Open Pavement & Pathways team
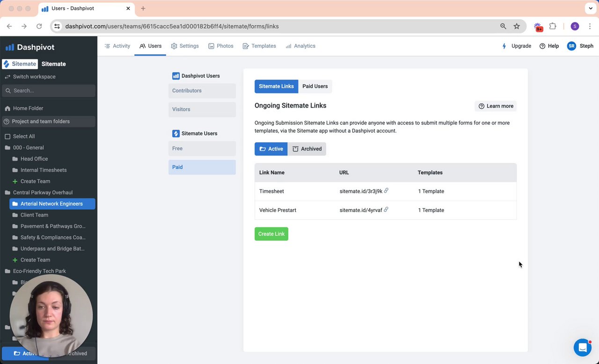 [x=52, y=226]
